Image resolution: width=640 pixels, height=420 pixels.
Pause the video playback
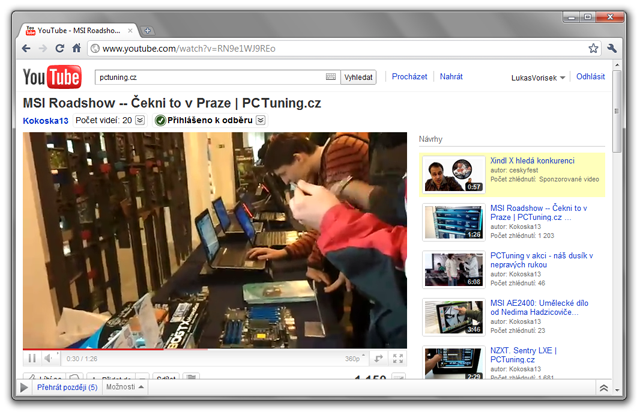point(32,358)
